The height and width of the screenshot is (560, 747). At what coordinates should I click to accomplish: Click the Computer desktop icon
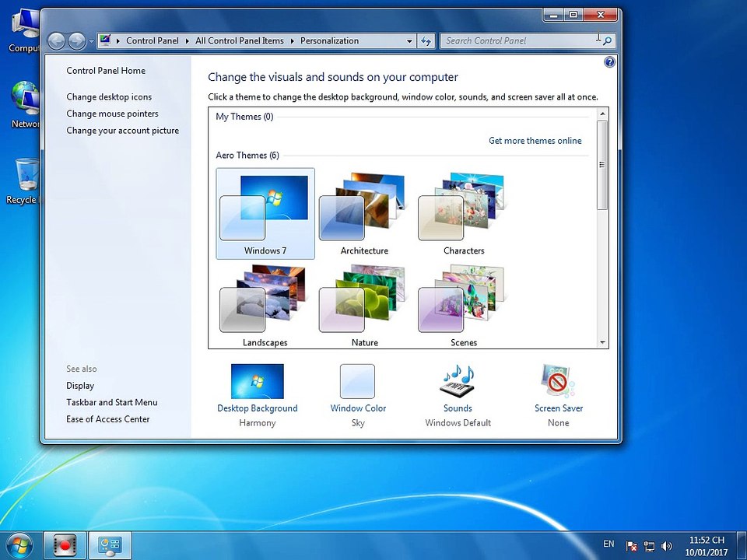coord(23,31)
